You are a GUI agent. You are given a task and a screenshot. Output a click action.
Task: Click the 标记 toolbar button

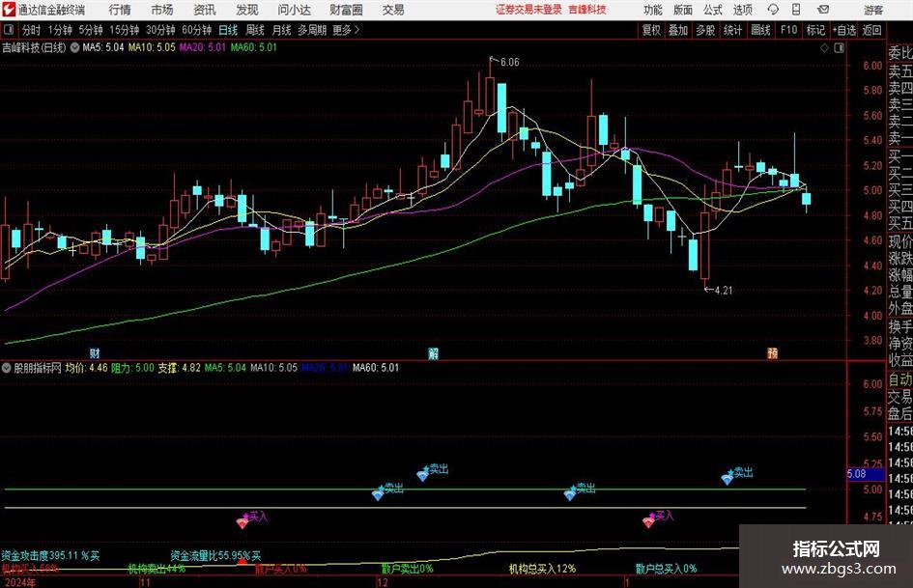pyautogui.click(x=815, y=30)
